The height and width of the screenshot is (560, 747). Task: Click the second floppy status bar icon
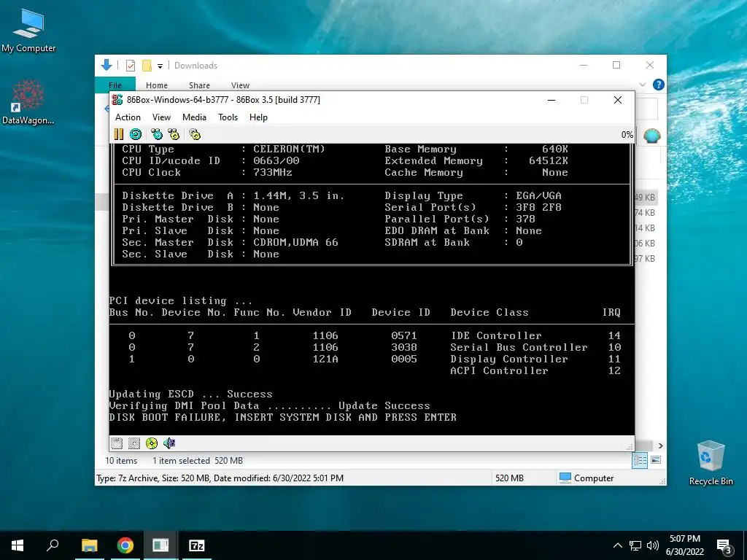coord(134,443)
